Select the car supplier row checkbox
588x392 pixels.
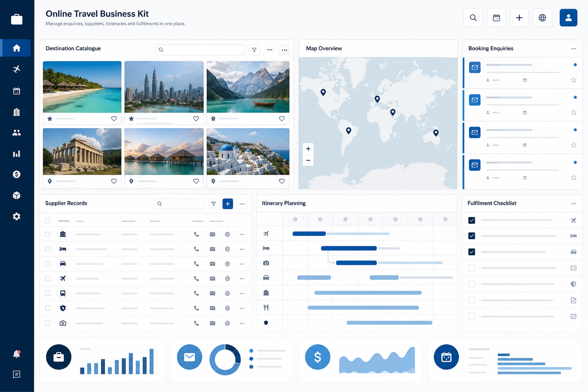pos(48,264)
